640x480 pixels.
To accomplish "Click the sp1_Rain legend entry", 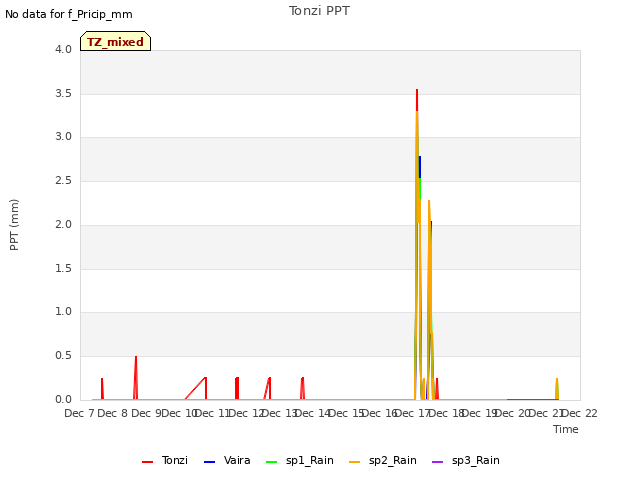I will [x=300, y=460].
